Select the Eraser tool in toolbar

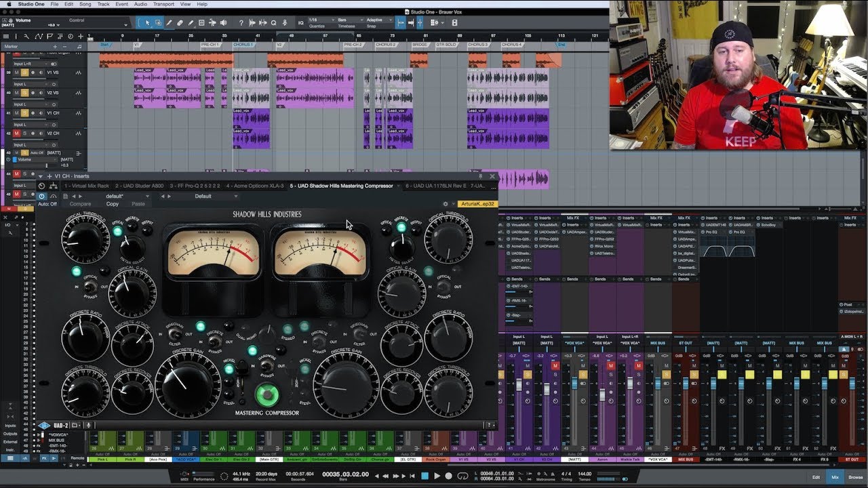click(x=180, y=23)
